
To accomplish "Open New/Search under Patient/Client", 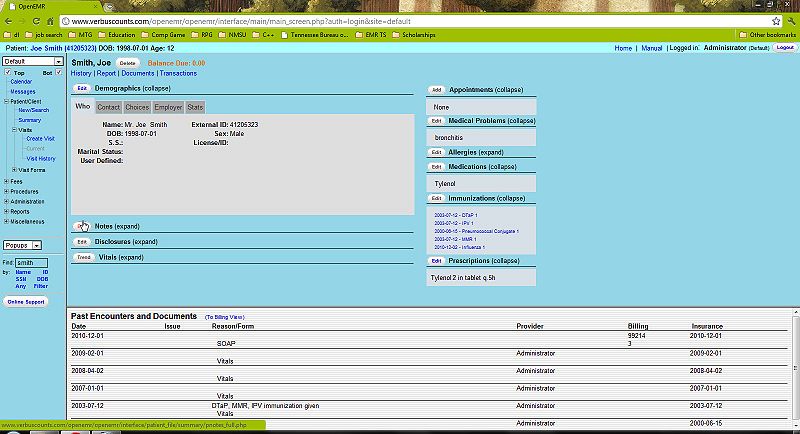I will pyautogui.click(x=34, y=110).
